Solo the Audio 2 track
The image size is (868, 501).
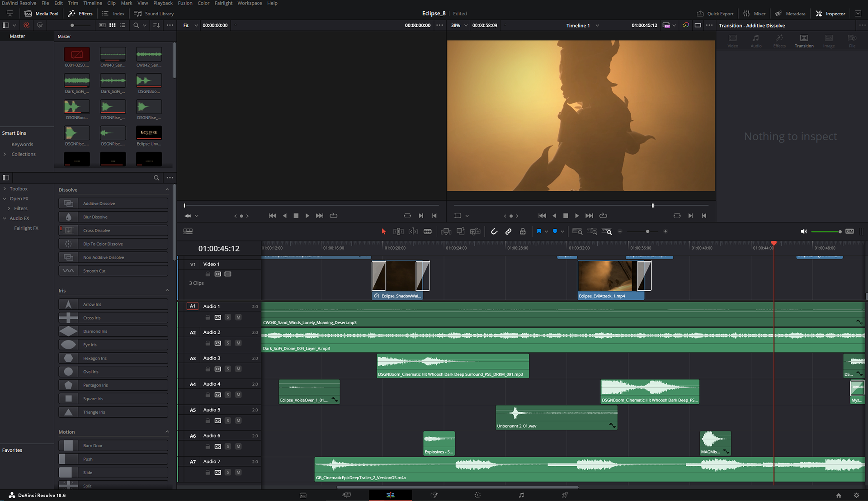coord(228,343)
